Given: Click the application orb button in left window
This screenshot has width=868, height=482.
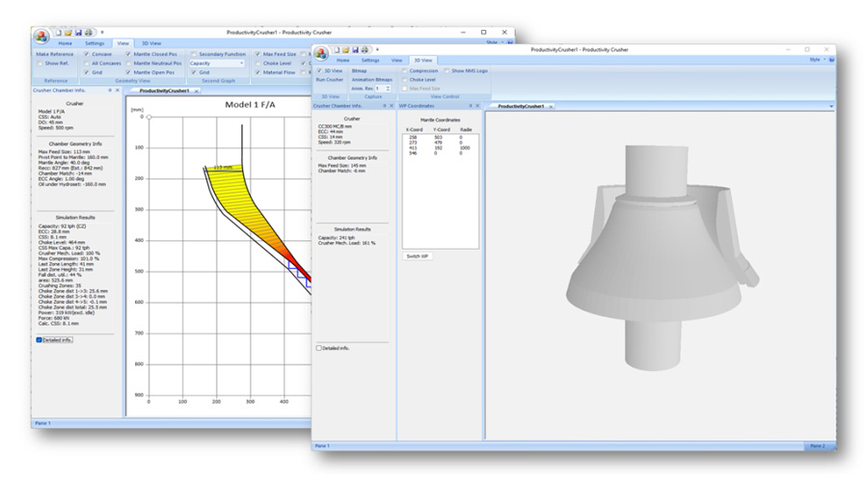Looking at the screenshot, I should [x=43, y=36].
